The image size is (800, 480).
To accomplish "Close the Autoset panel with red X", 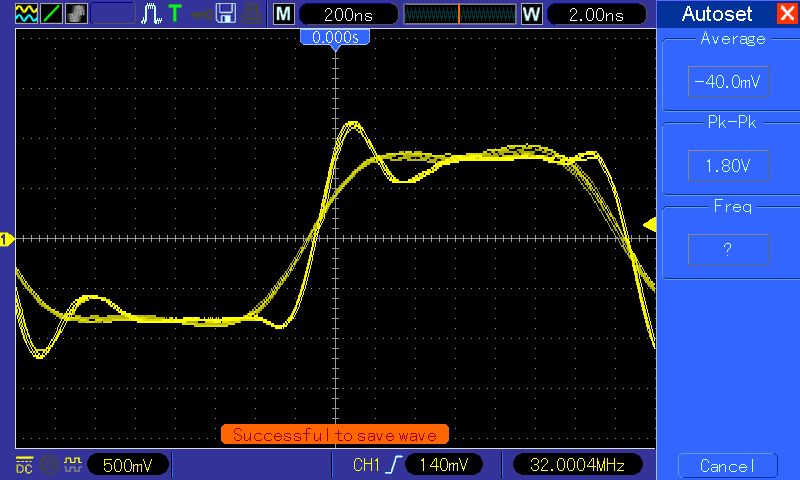I will [x=787, y=13].
